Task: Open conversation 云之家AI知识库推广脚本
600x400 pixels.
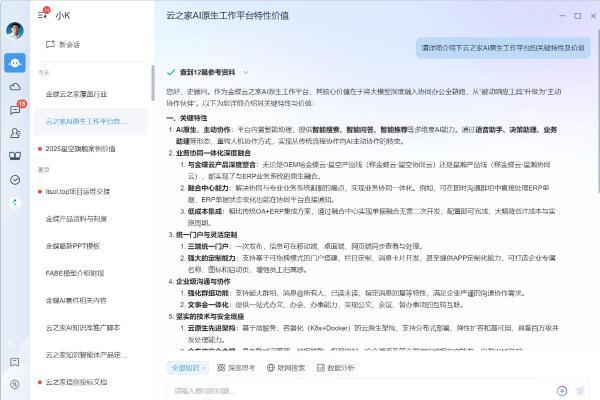Action: (91, 327)
